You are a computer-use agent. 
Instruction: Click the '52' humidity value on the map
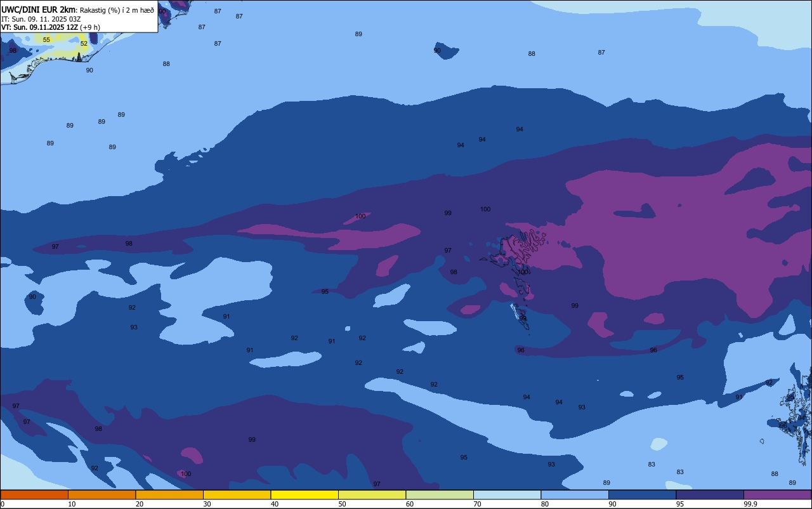point(84,44)
